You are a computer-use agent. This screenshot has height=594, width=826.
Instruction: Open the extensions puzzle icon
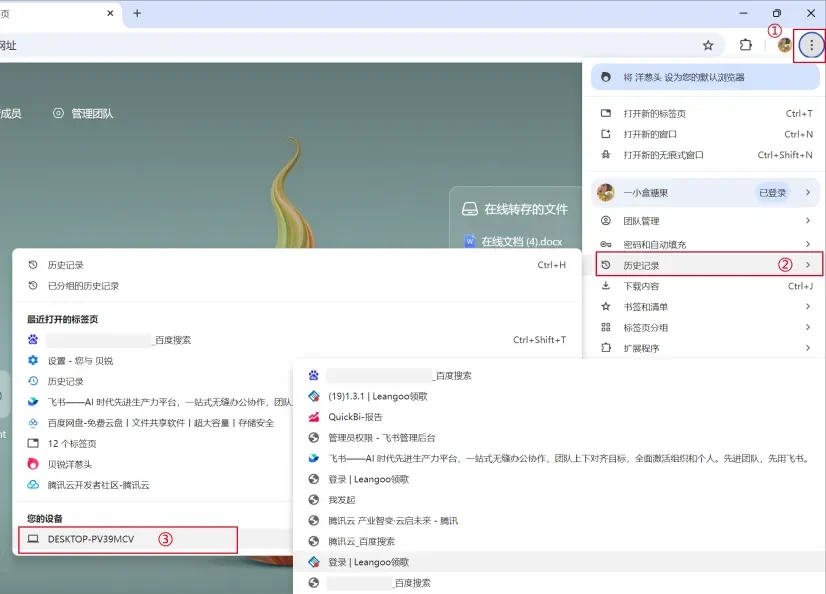(x=745, y=45)
